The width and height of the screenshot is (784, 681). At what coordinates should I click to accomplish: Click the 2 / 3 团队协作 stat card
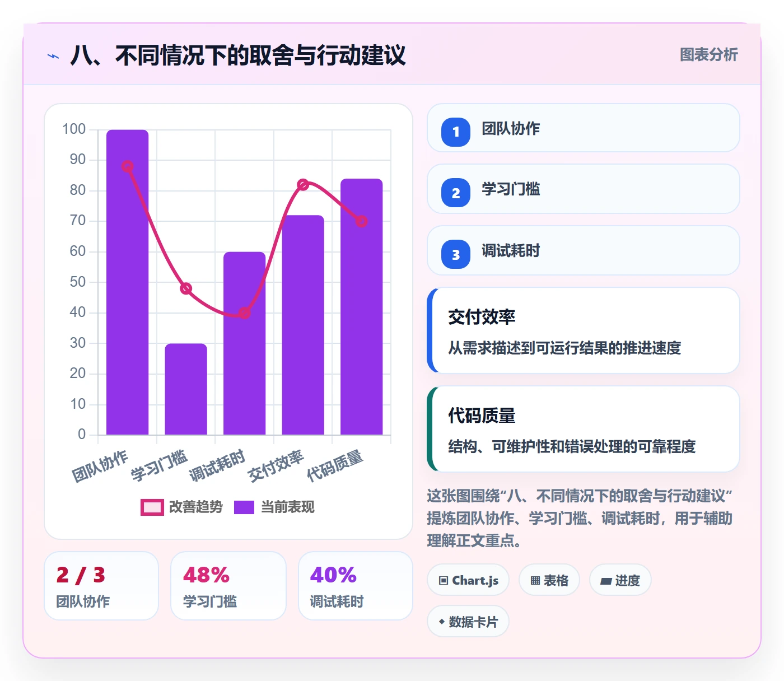tap(101, 586)
